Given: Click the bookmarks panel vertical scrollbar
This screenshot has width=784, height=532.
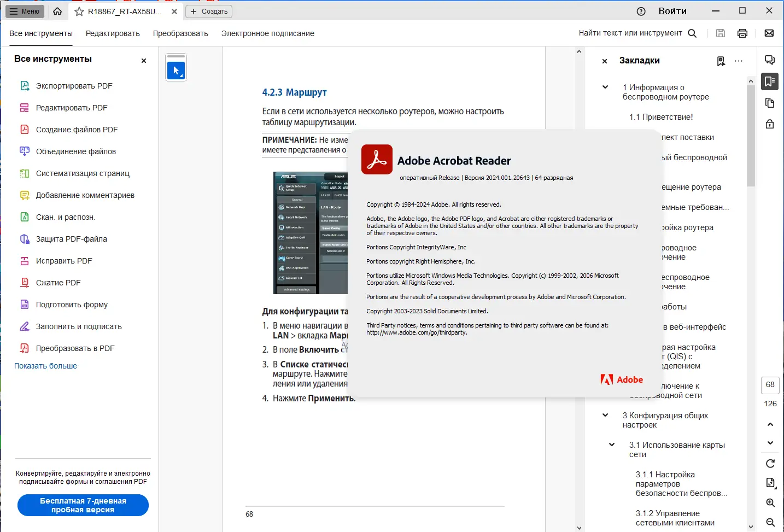Looking at the screenshot, I should click(x=751, y=136).
